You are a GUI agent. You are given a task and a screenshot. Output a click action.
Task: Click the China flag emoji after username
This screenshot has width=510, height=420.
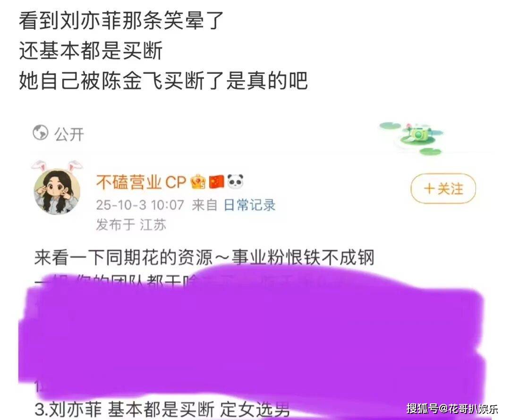coord(217,182)
